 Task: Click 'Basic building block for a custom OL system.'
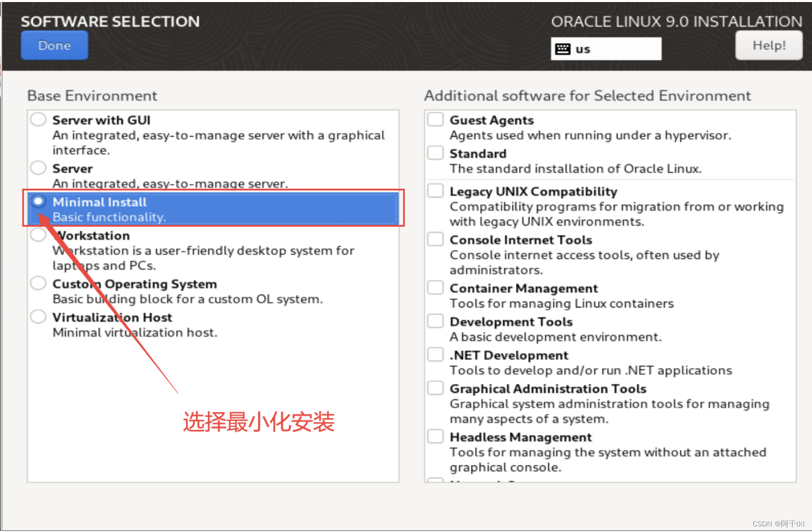point(188,299)
